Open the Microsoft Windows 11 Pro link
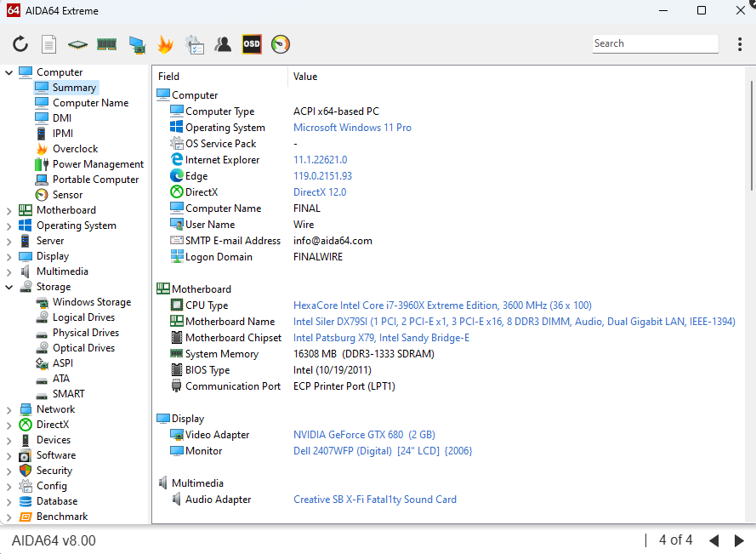The height and width of the screenshot is (554, 756). click(x=352, y=128)
